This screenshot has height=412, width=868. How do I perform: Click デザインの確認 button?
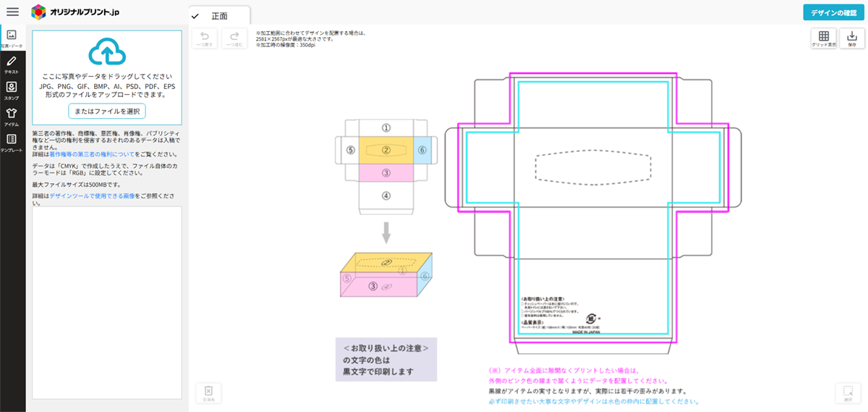(833, 13)
